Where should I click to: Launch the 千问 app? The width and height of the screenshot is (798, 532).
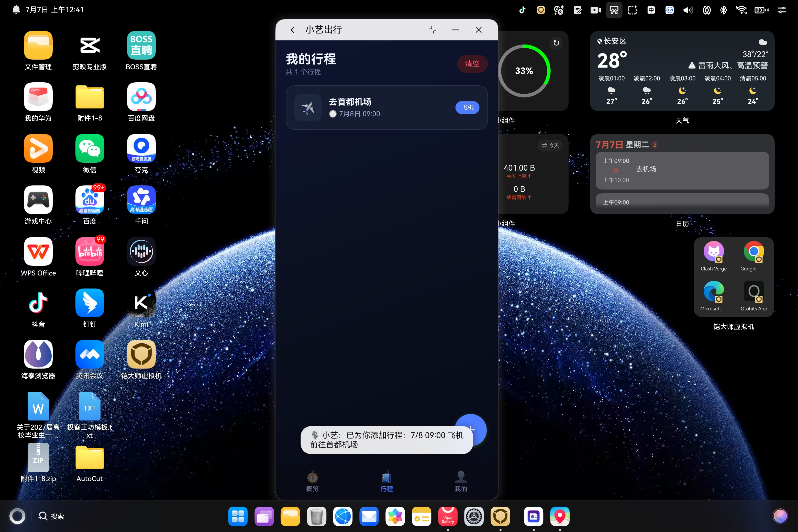(141, 200)
